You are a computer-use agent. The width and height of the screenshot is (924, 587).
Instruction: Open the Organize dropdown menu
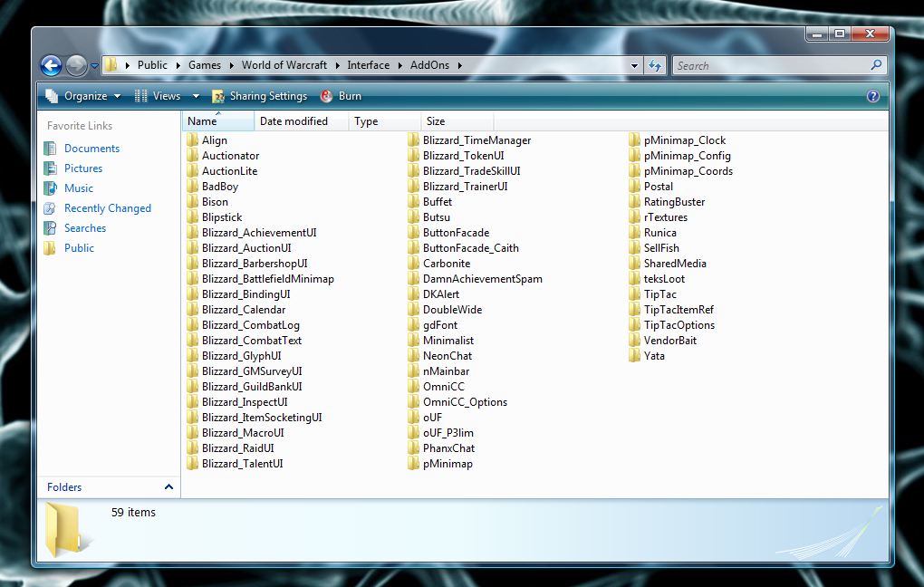tap(83, 96)
